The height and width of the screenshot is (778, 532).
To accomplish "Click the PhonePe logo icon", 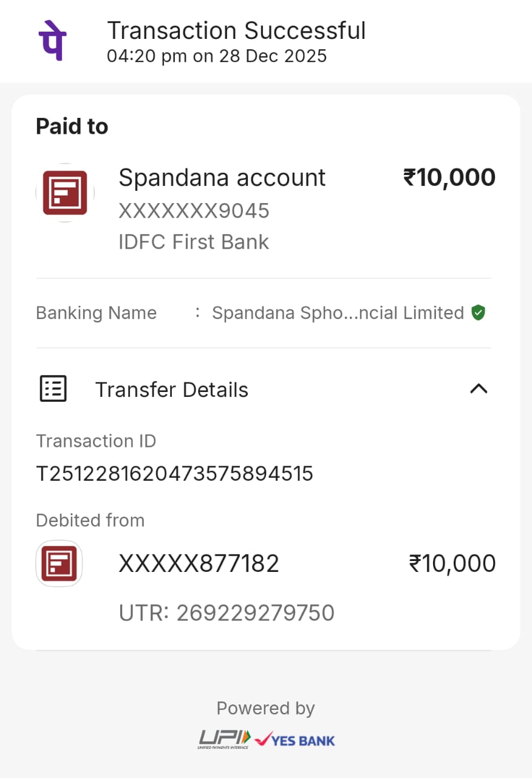I will tap(53, 40).
